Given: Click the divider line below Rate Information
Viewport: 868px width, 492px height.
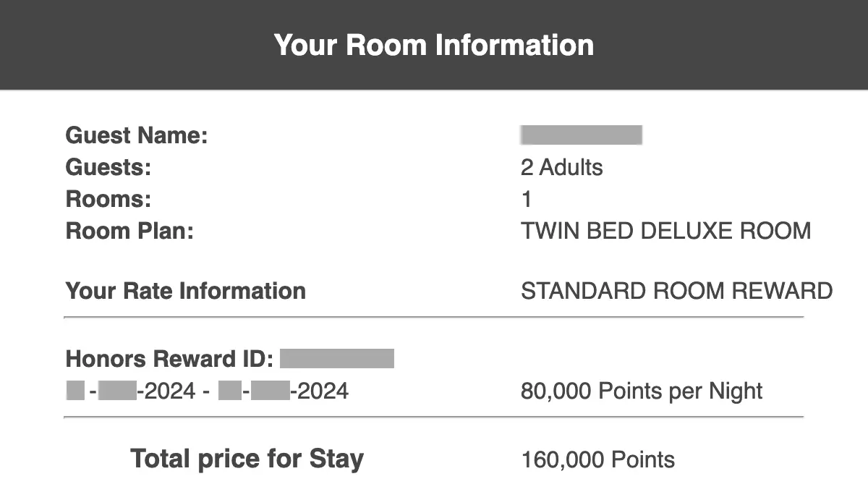Looking at the screenshot, I should [434, 317].
